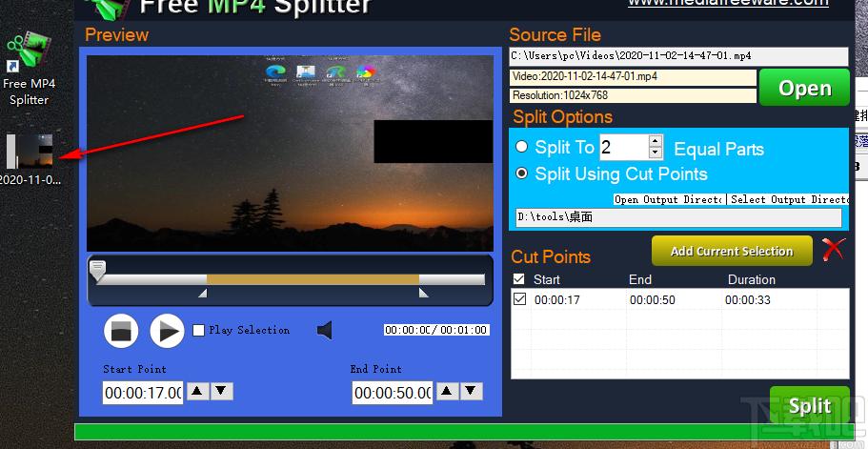Mute audio with the speaker icon
Screen dimensions: 868x449
point(325,331)
